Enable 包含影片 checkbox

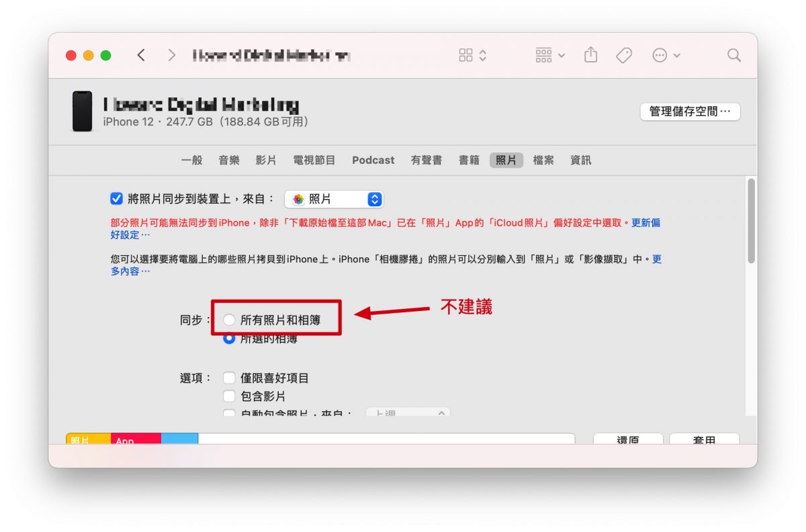tap(229, 396)
